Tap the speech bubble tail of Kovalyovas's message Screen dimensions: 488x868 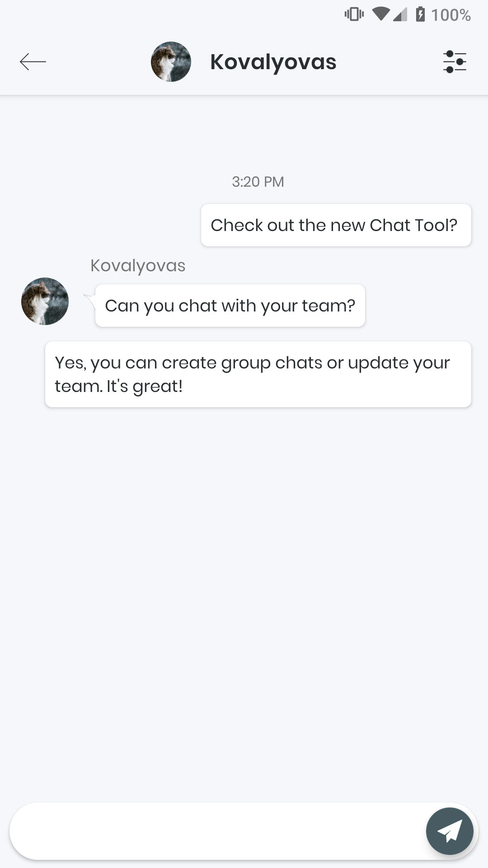click(89, 300)
